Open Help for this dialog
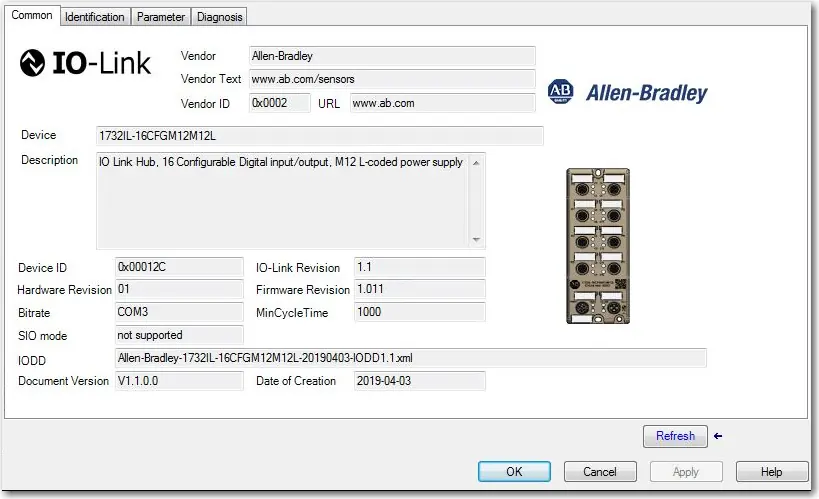This screenshot has width=819, height=499. pyautogui.click(x=771, y=471)
